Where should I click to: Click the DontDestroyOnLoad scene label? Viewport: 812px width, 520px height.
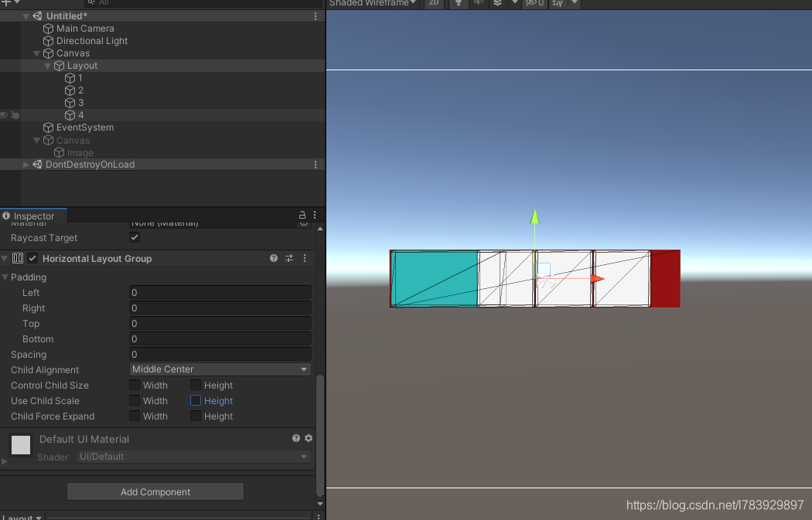click(90, 165)
